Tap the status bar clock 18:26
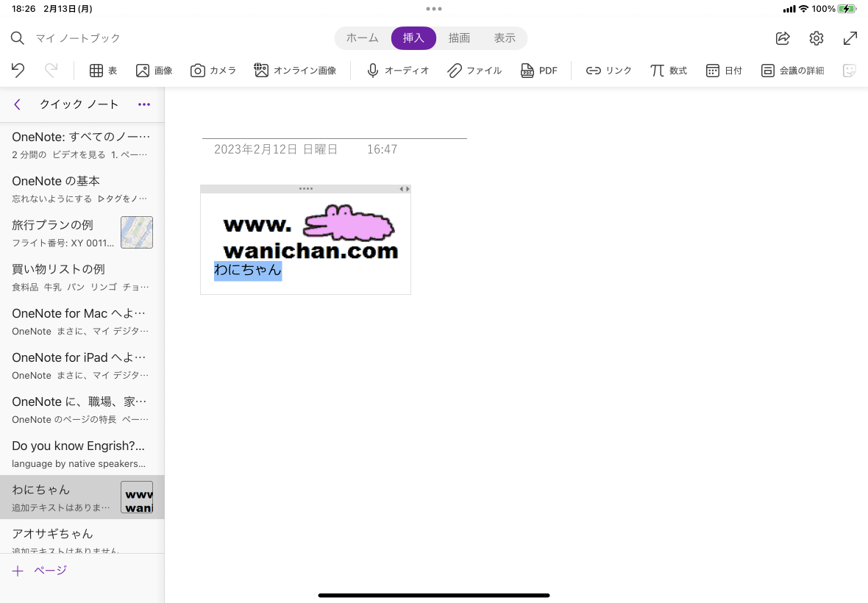 coord(24,9)
